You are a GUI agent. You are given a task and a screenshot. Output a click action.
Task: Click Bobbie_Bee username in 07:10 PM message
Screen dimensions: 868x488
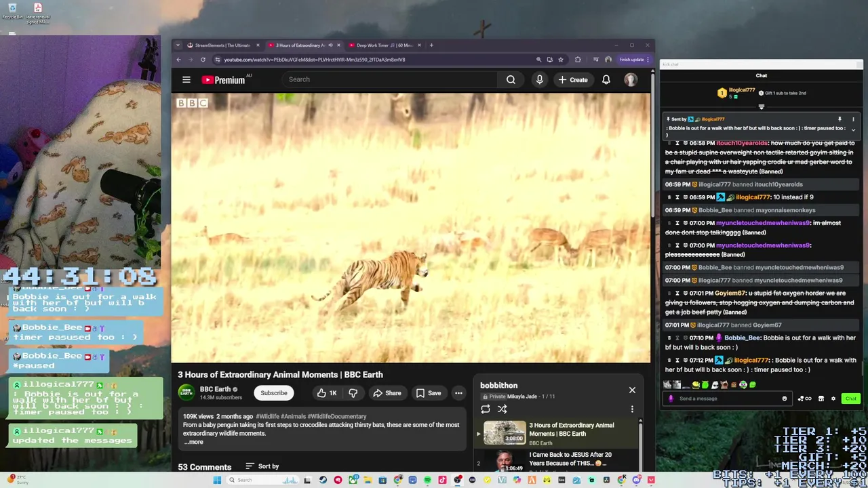(742, 338)
